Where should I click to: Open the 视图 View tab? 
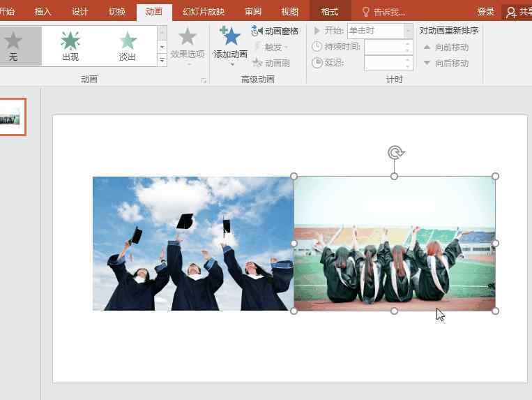click(290, 12)
